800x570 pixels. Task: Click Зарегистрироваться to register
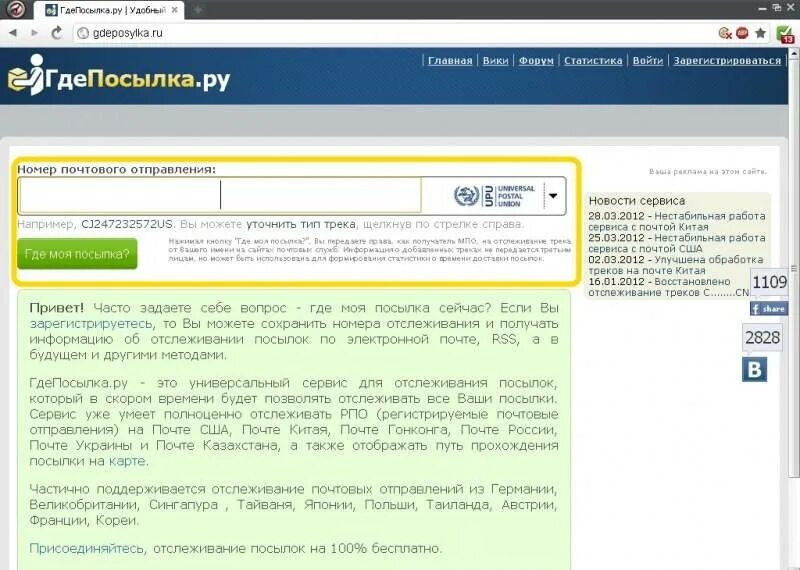(727, 61)
